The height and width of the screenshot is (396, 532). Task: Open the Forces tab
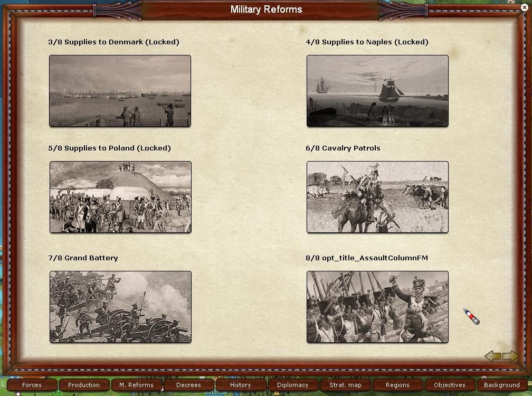click(32, 385)
